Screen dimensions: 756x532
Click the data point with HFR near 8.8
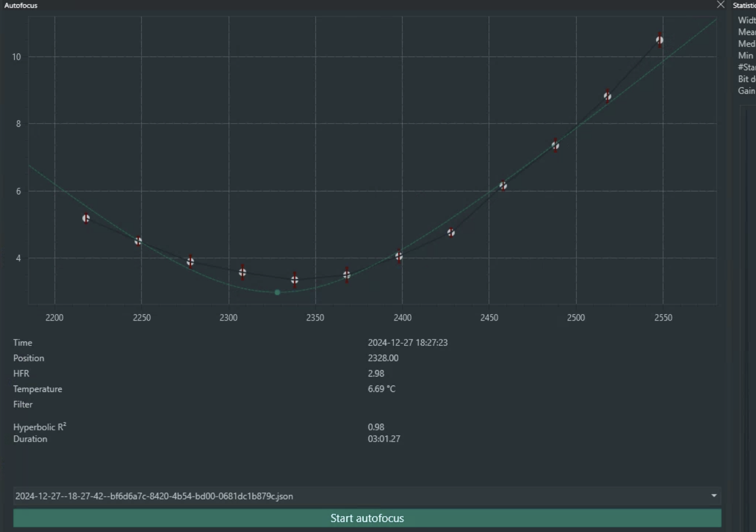click(x=607, y=96)
